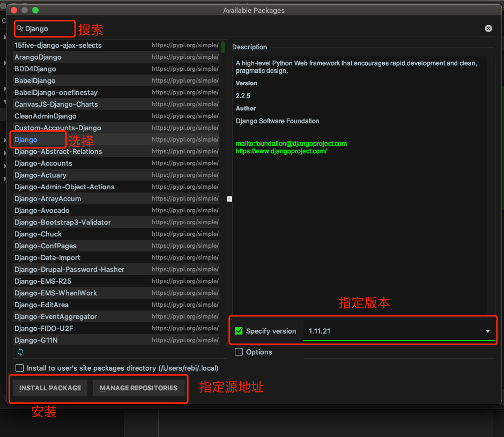Image resolution: width=504 pixels, height=437 pixels.
Task: Pick Django-Avocado package
Action: pos(116,210)
